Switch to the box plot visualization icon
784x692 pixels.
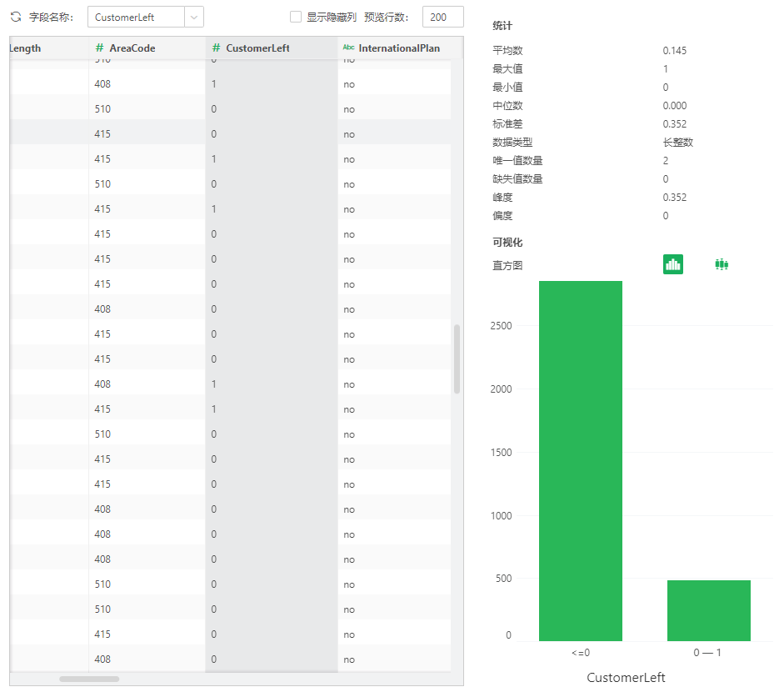coord(722,263)
